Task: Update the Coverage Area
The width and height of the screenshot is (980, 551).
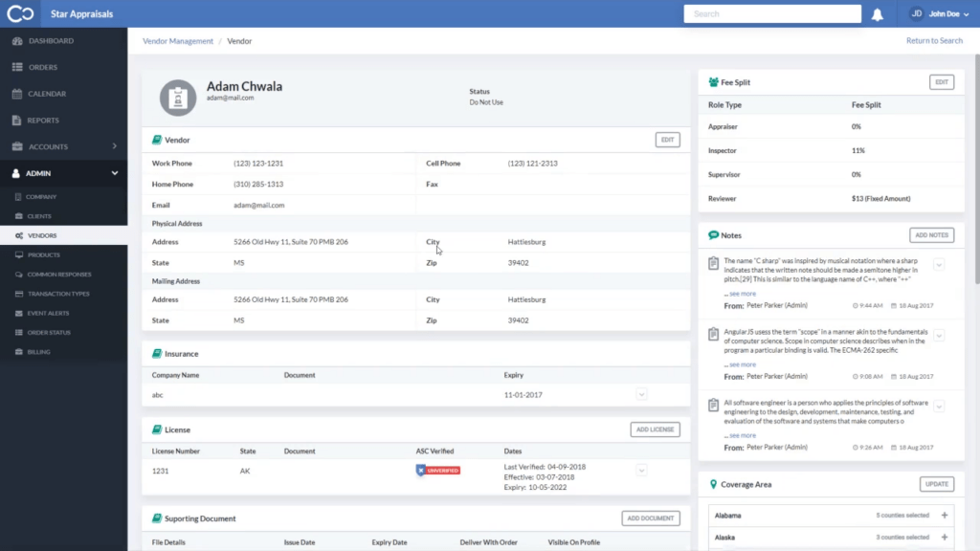Action: [937, 484]
